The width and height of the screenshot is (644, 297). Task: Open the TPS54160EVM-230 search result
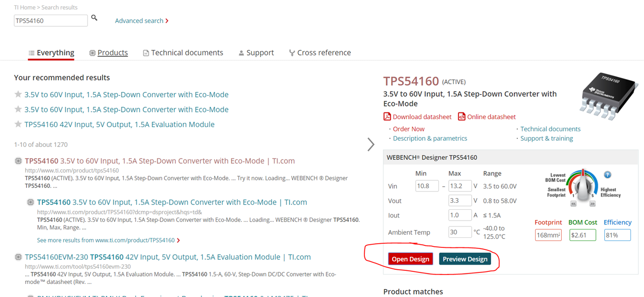pyautogui.click(x=168, y=257)
